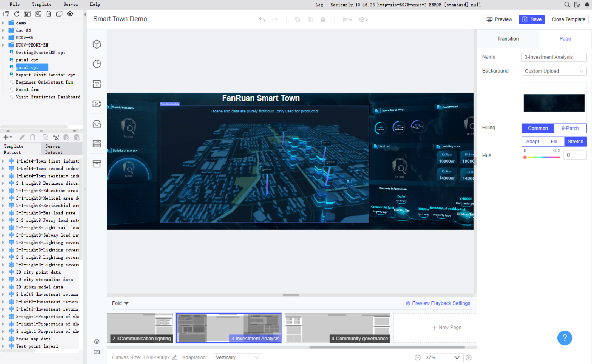
Task: Select Report Visit Monitor.cpt file
Action: (x=46, y=75)
